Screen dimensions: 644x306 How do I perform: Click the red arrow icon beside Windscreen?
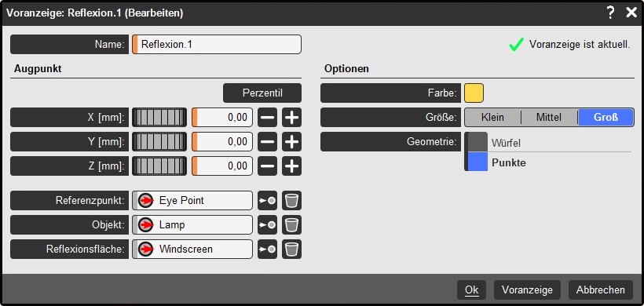point(146,249)
